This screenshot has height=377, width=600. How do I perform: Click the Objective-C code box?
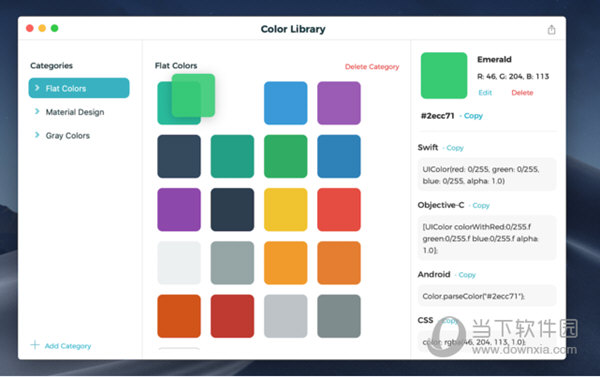[x=487, y=238]
